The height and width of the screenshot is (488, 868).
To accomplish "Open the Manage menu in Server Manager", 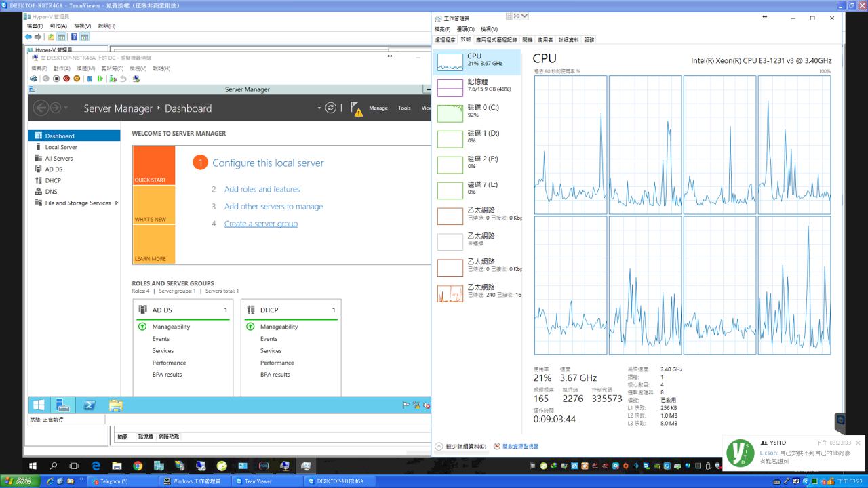I will coord(378,108).
